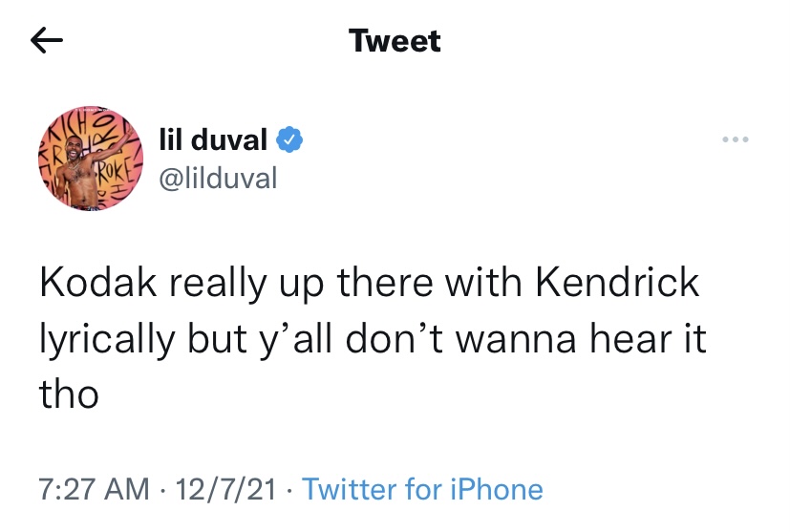Click the word don't in the tweet
The height and width of the screenshot is (532, 790).
(x=394, y=338)
